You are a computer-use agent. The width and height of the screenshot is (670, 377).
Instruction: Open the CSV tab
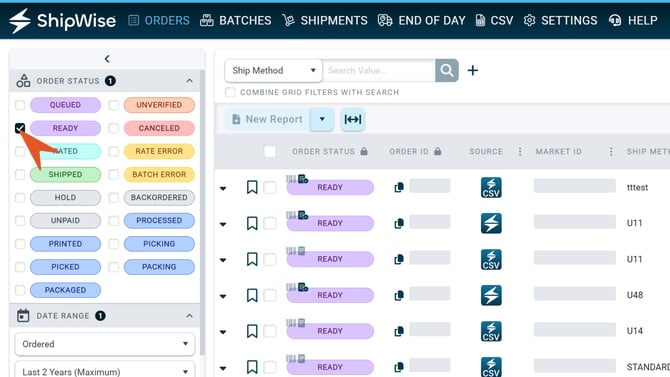tap(494, 21)
